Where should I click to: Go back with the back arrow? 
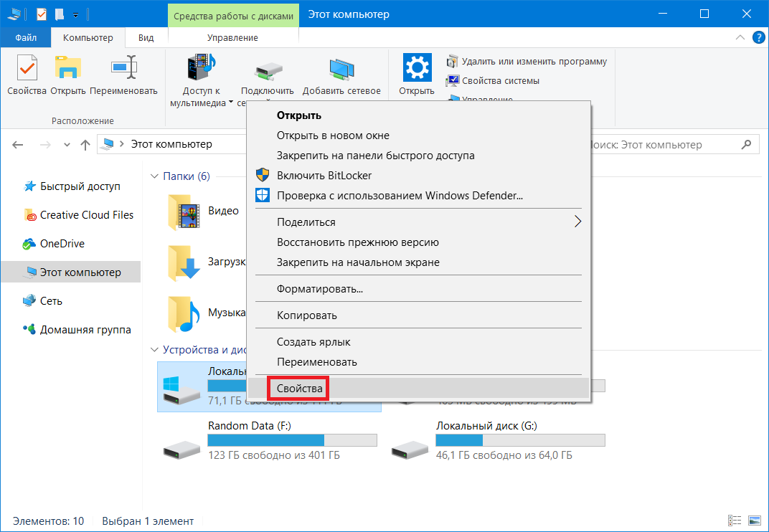[x=18, y=145]
